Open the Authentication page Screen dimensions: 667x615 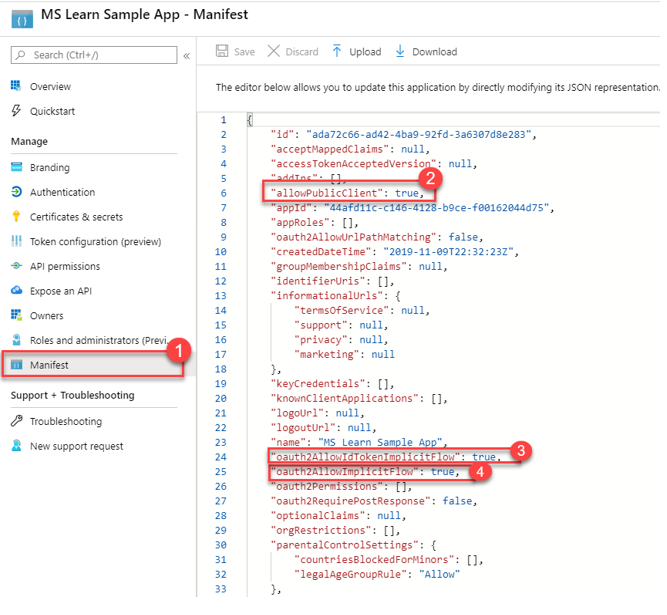pos(62,192)
